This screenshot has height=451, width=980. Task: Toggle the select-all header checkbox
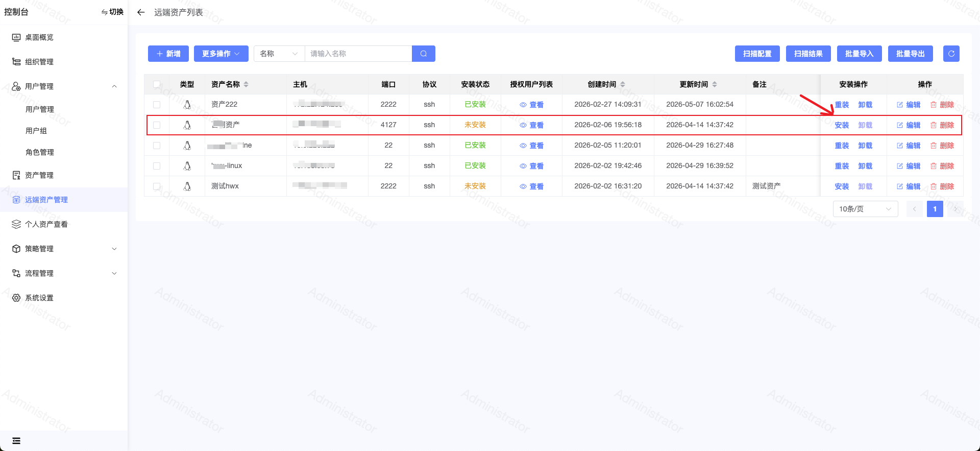(157, 84)
